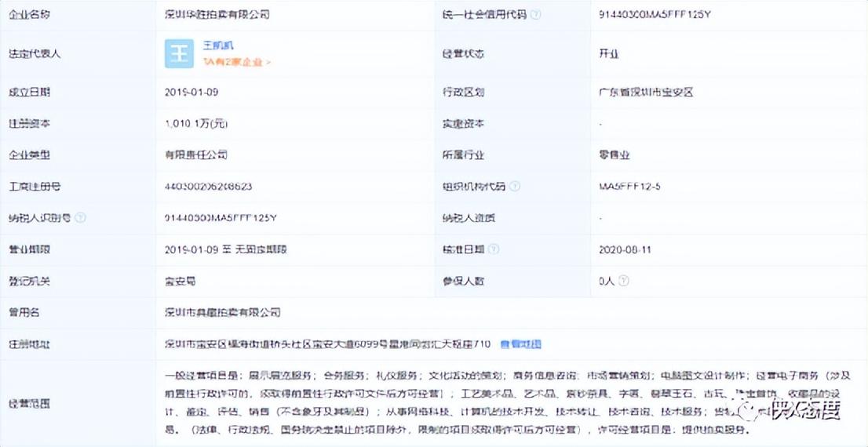Click the 纳税人识别号 label text
The image size is (868, 447).
click(x=39, y=218)
